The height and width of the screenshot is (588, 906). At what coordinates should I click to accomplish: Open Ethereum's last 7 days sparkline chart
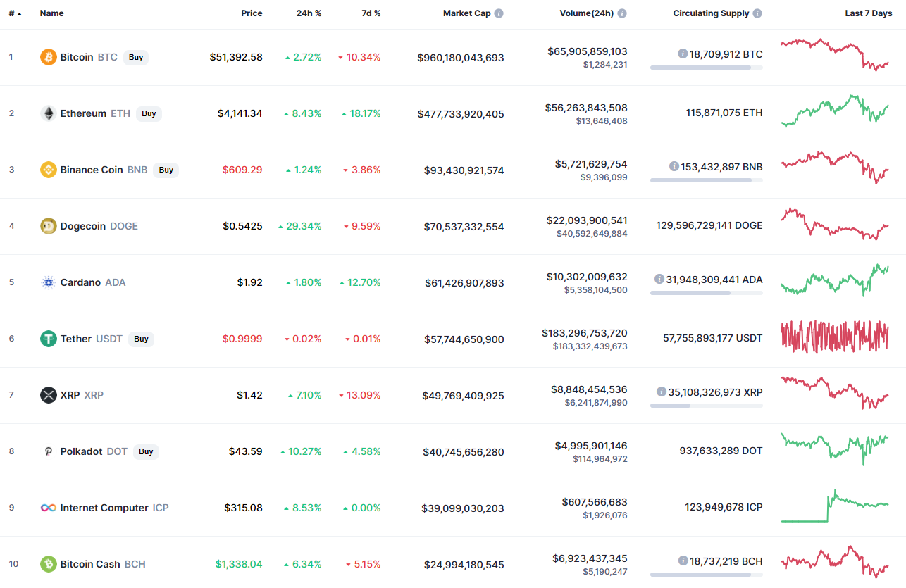tap(835, 111)
